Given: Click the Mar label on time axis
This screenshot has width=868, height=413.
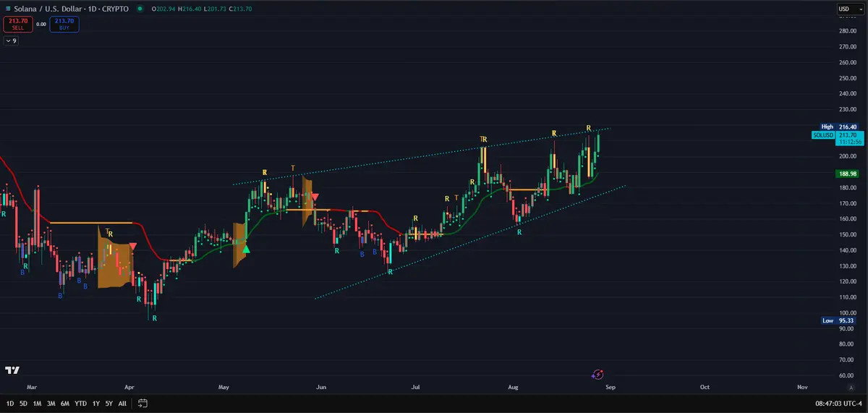Looking at the screenshot, I should 30,388.
